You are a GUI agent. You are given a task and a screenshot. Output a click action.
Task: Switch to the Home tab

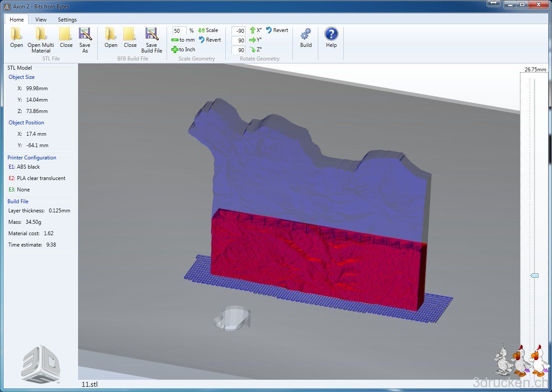(17, 19)
